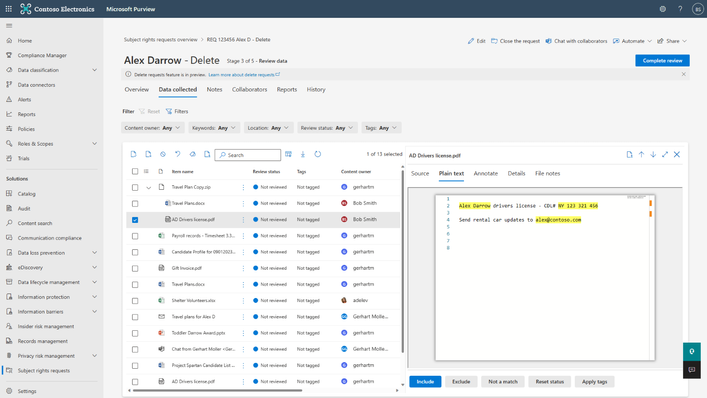The height and width of the screenshot is (398, 707).
Task: Collapse the Travel Plan Copy.zip row
Action: click(148, 188)
